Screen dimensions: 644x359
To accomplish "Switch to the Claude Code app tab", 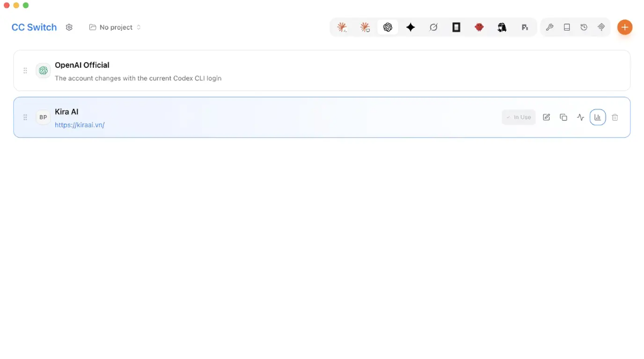I will [x=341, y=27].
